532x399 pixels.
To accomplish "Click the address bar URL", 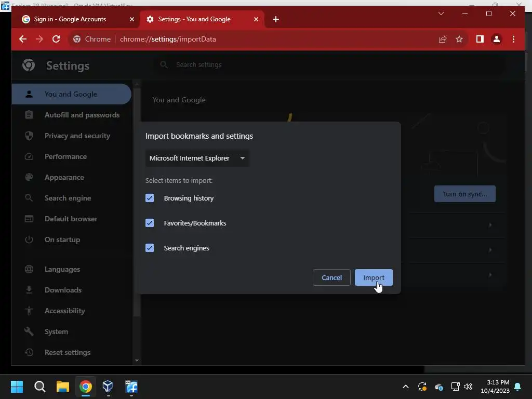I will [168, 39].
